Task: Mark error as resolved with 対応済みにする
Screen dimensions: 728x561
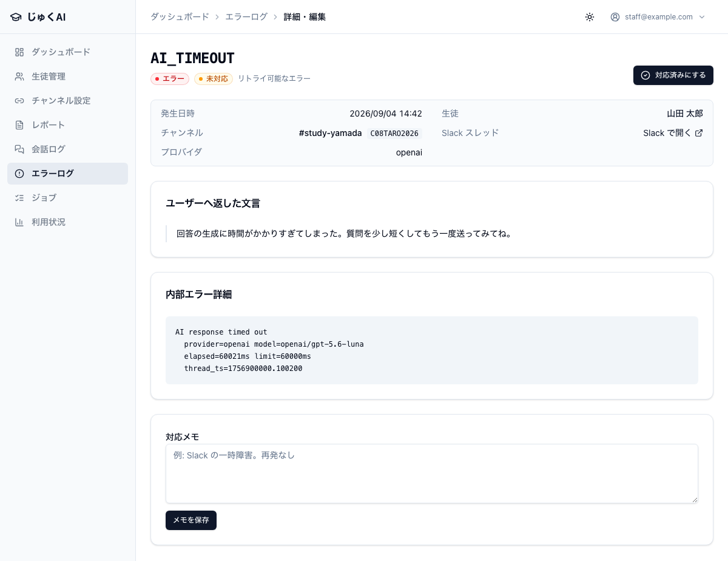Action: pos(673,75)
